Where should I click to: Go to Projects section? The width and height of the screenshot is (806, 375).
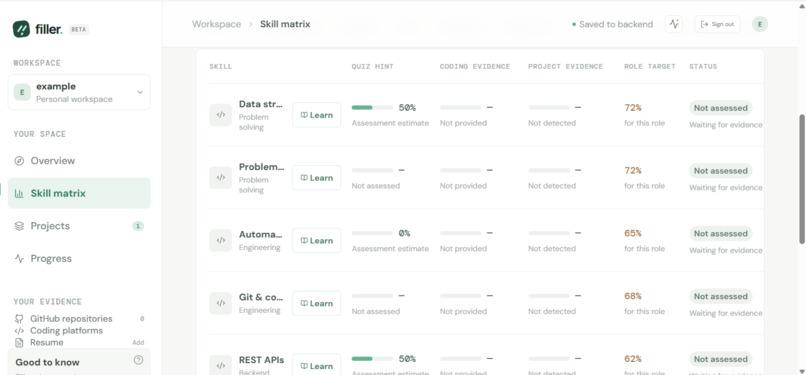point(79,226)
